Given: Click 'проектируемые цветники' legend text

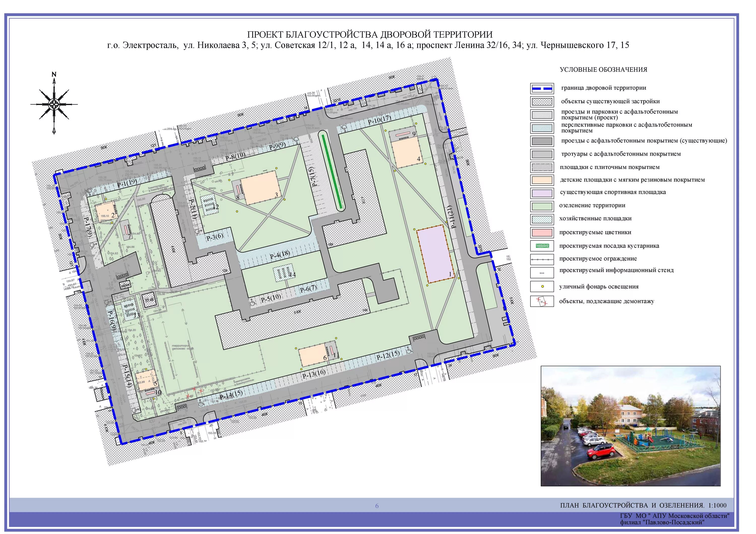Looking at the screenshot, I should pyautogui.click(x=595, y=232).
